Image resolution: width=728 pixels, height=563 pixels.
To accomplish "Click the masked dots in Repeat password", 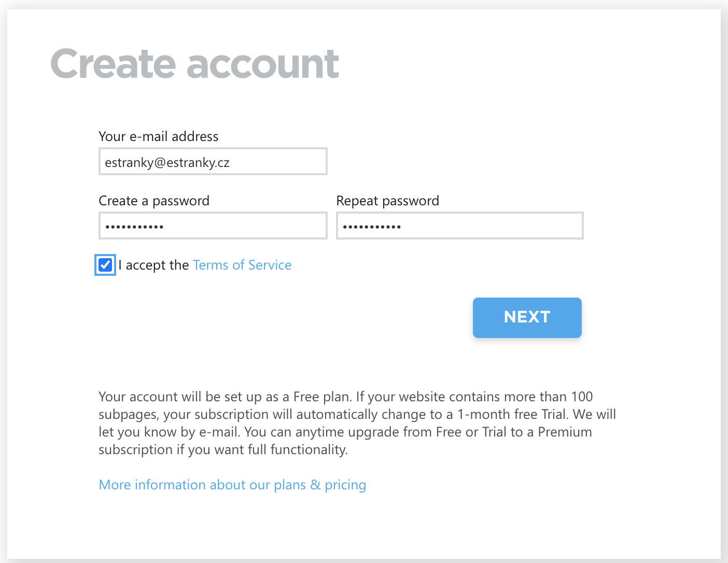I will click(372, 227).
